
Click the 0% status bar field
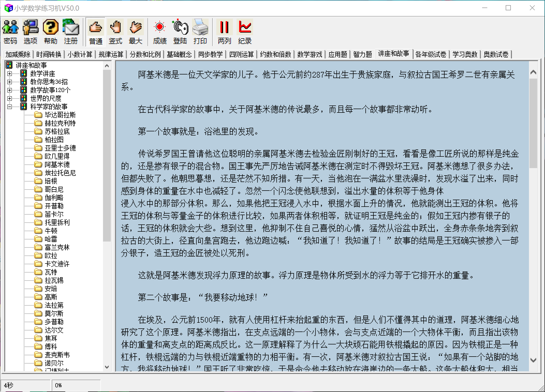pyautogui.click(x=76, y=385)
